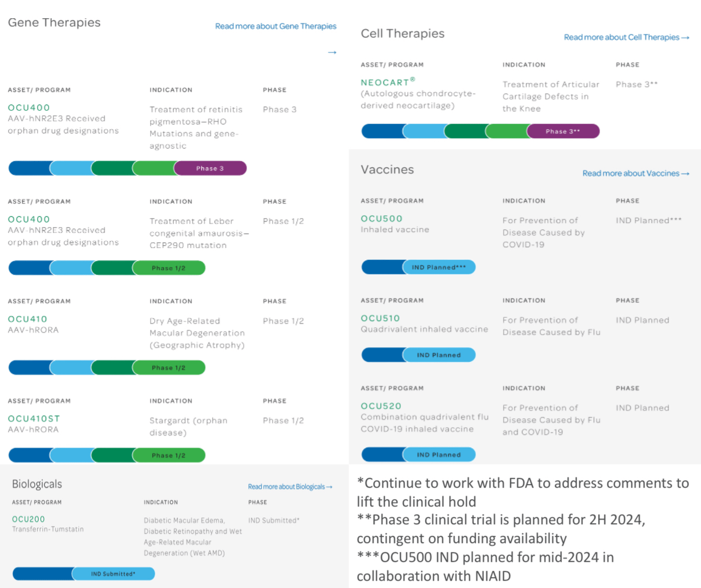Open Read more about Biologicals link
The image size is (701, 588).
pyautogui.click(x=290, y=487)
